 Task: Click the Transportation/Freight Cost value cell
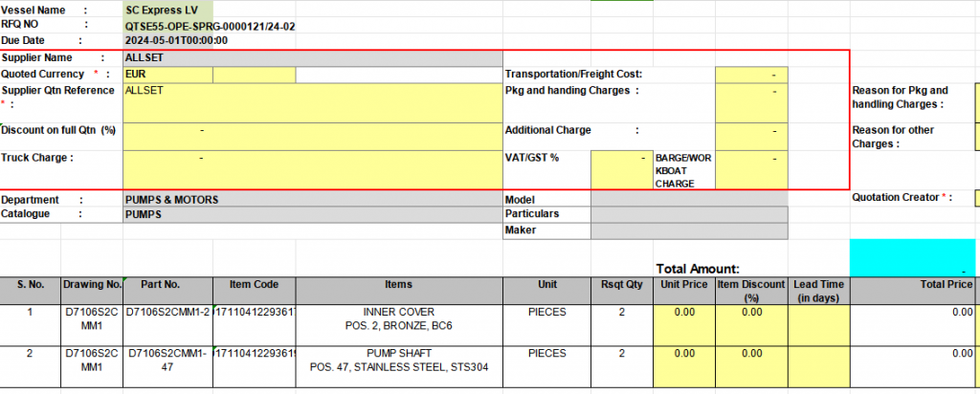click(750, 74)
